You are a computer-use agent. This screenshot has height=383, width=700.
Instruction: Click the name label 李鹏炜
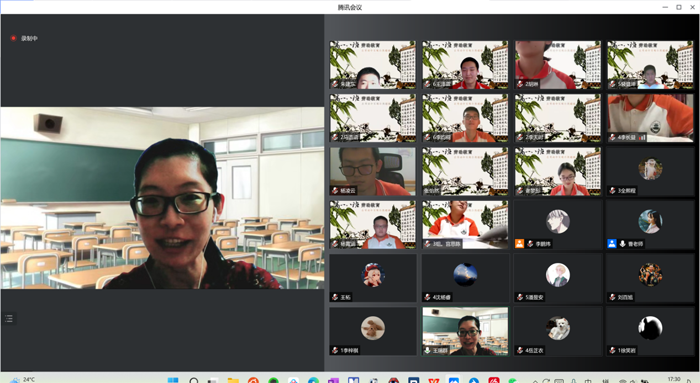coord(543,244)
